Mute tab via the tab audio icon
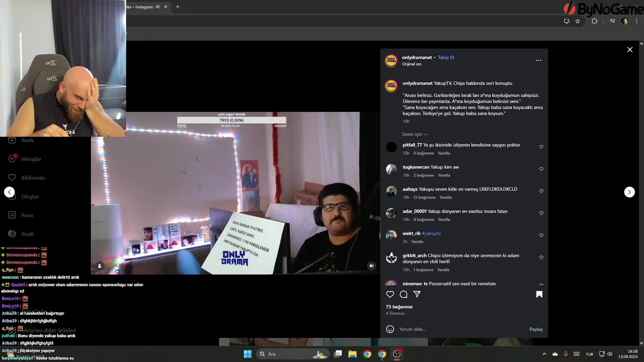The height and width of the screenshot is (362, 644). pyautogui.click(x=157, y=7)
